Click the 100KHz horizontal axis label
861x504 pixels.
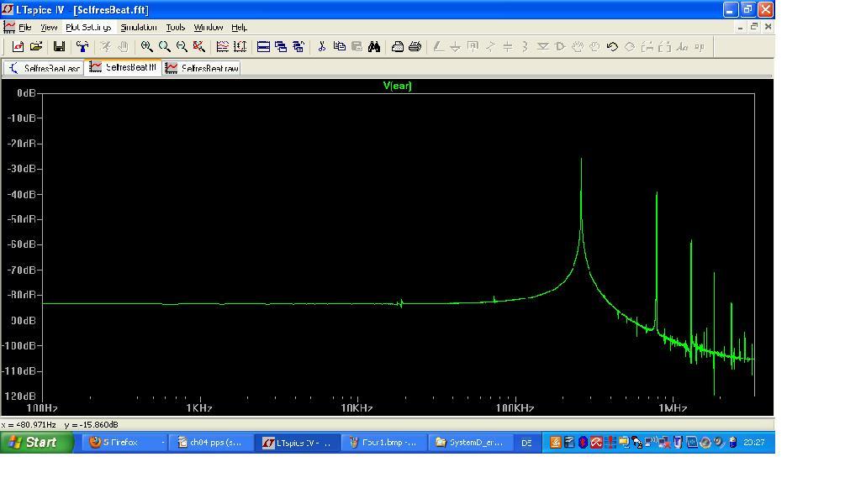[515, 408]
